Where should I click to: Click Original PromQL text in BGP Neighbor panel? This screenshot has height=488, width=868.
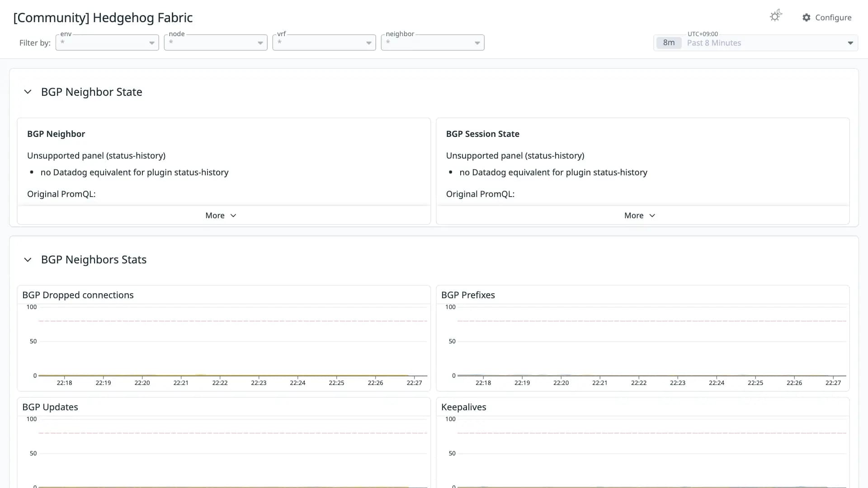pyautogui.click(x=61, y=194)
